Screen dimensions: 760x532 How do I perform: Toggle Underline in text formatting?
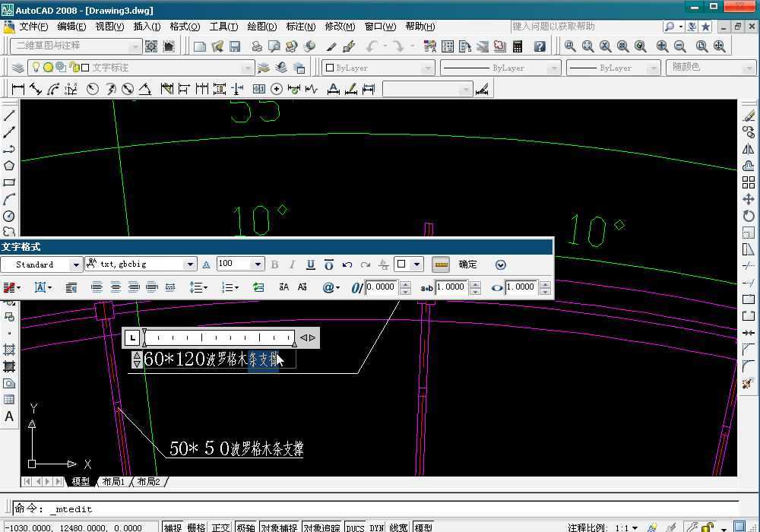[311, 264]
